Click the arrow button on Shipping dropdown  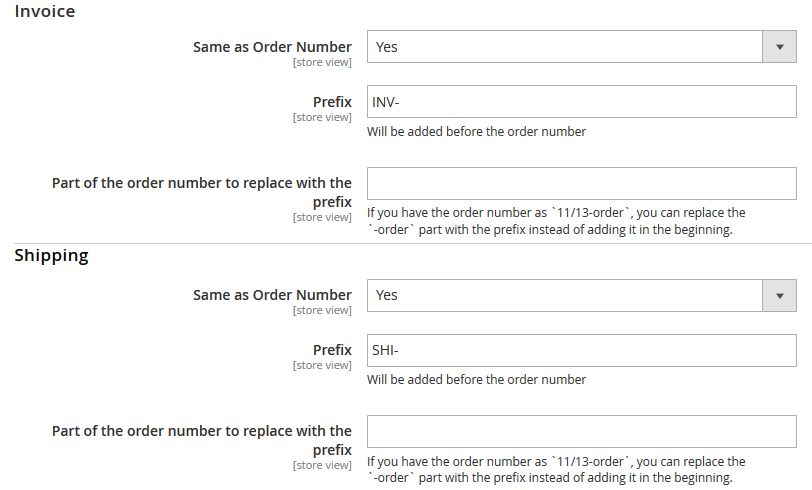[x=779, y=295]
